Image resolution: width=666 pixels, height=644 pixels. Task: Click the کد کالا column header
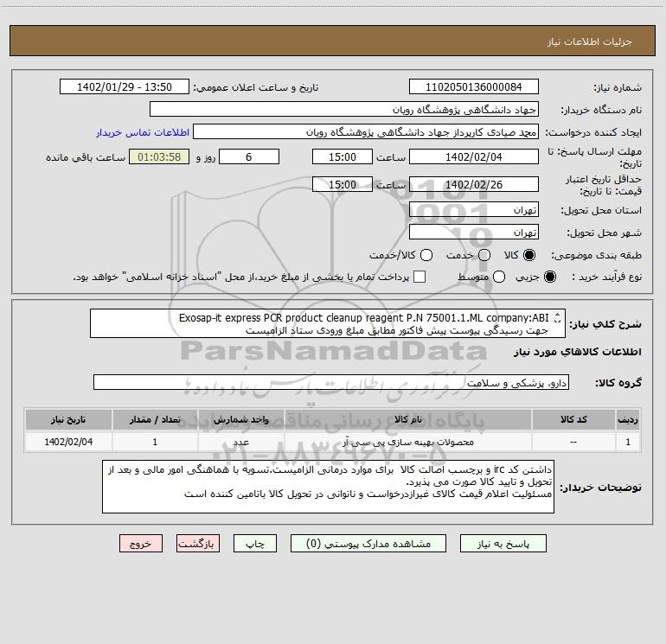573,419
